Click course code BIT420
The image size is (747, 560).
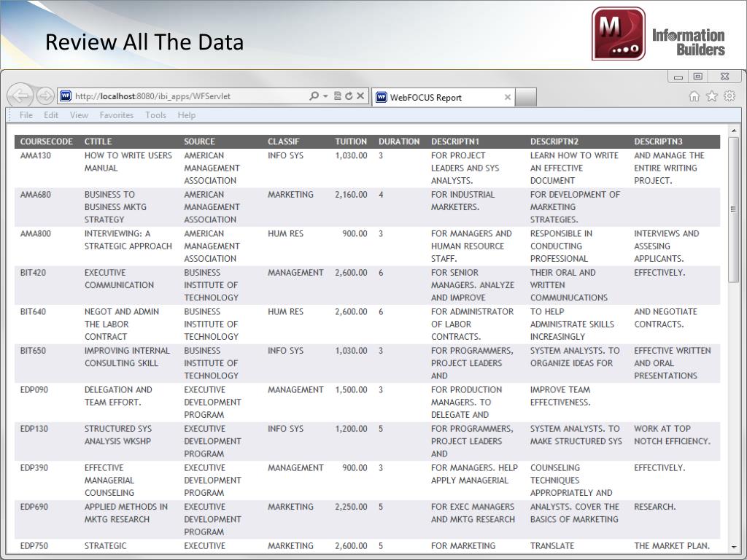[33, 273]
